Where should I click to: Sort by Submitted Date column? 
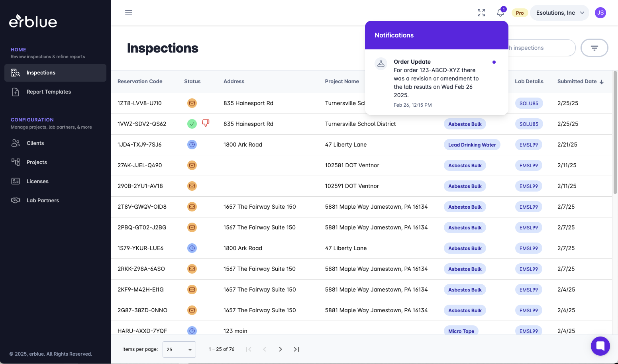[581, 82]
